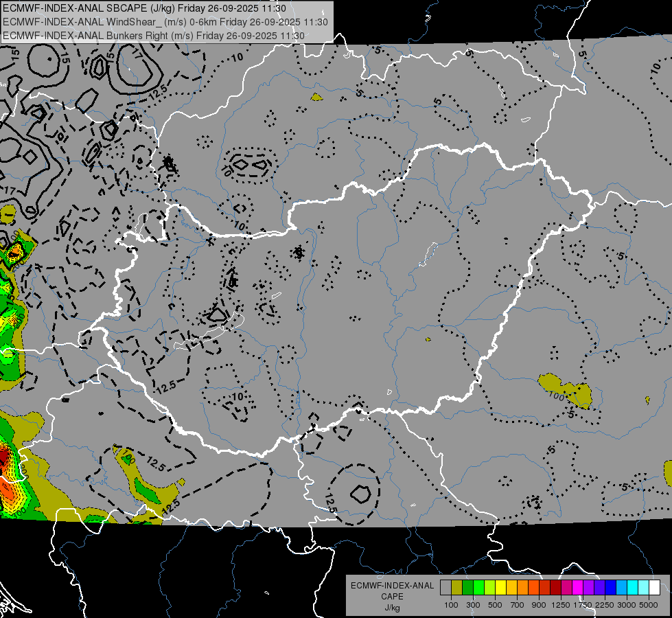Screen dimensions: 672x618
Task: Click the legend value 5000
Action: [x=649, y=605]
